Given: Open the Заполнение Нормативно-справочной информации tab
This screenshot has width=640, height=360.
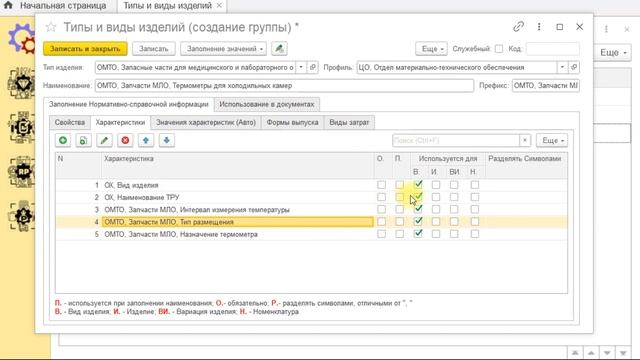Looking at the screenshot, I should pyautogui.click(x=129, y=104).
